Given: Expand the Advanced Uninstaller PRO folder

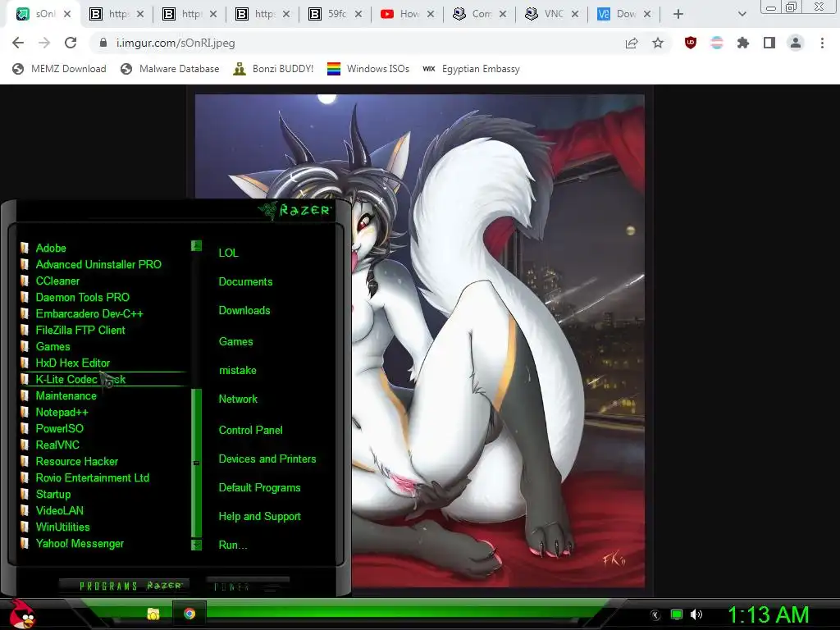Looking at the screenshot, I should (98, 264).
